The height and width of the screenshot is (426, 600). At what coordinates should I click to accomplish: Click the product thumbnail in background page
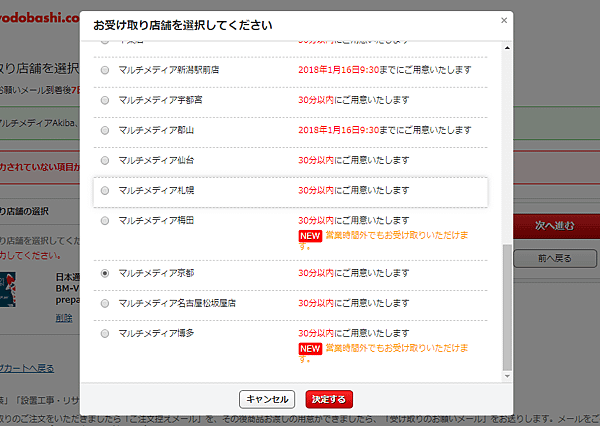pyautogui.click(x=8, y=290)
